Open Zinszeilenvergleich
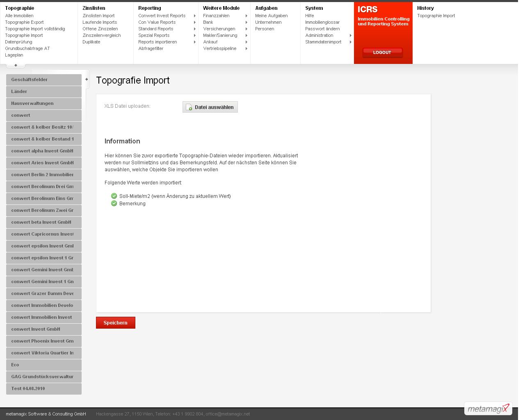Image resolution: width=525 pixels, height=420 pixels. click(x=102, y=35)
